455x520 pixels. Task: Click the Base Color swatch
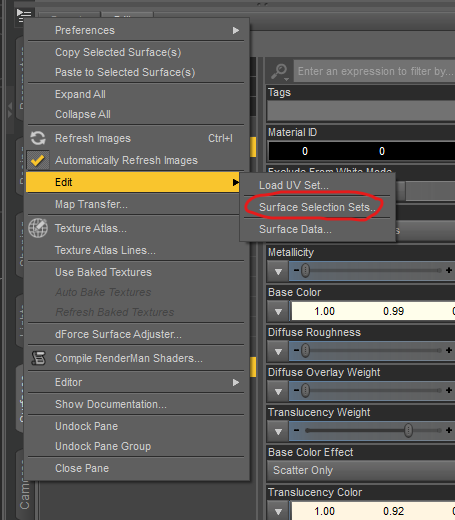[x=373, y=311]
